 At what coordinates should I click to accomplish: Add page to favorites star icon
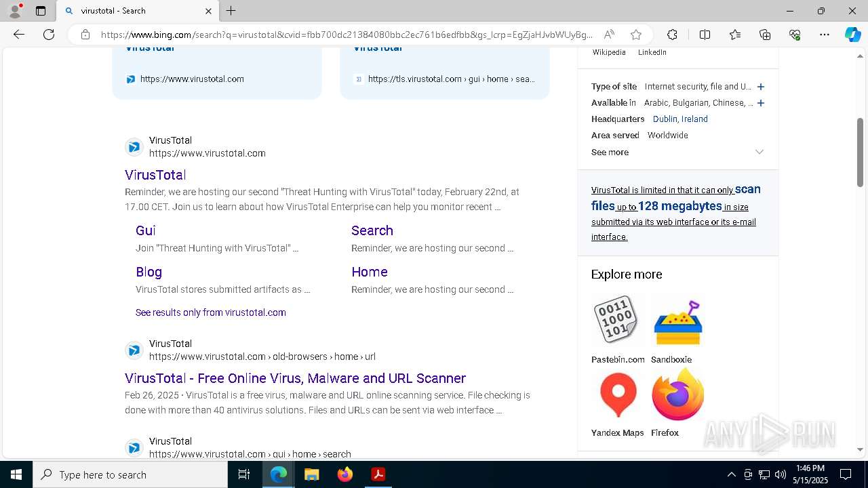[x=635, y=35]
